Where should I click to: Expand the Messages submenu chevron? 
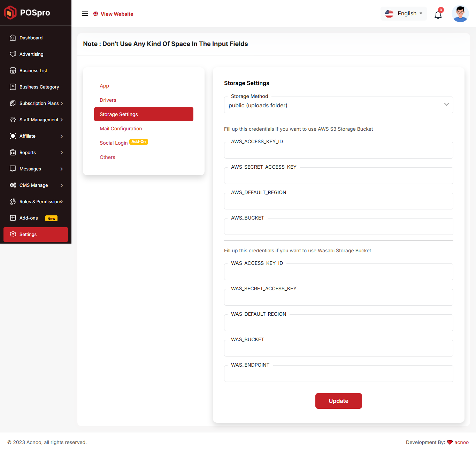point(62,169)
